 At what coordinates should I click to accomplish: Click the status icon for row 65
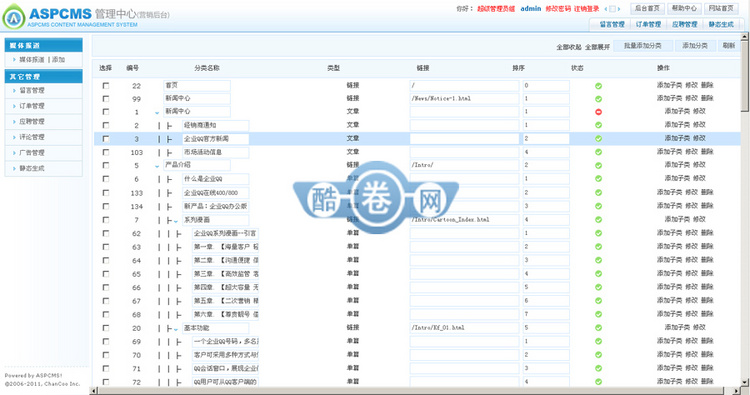coord(598,274)
